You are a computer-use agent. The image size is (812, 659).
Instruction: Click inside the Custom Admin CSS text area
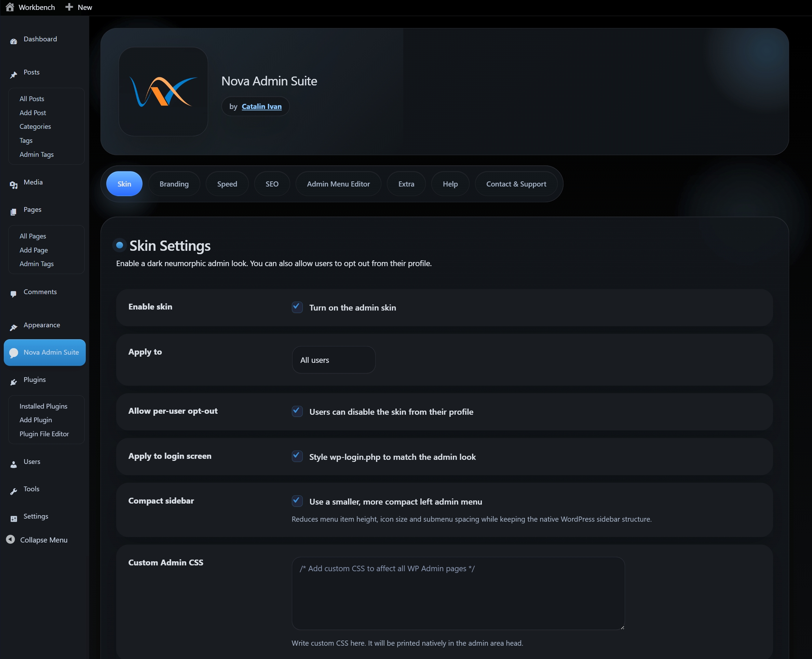(456, 592)
